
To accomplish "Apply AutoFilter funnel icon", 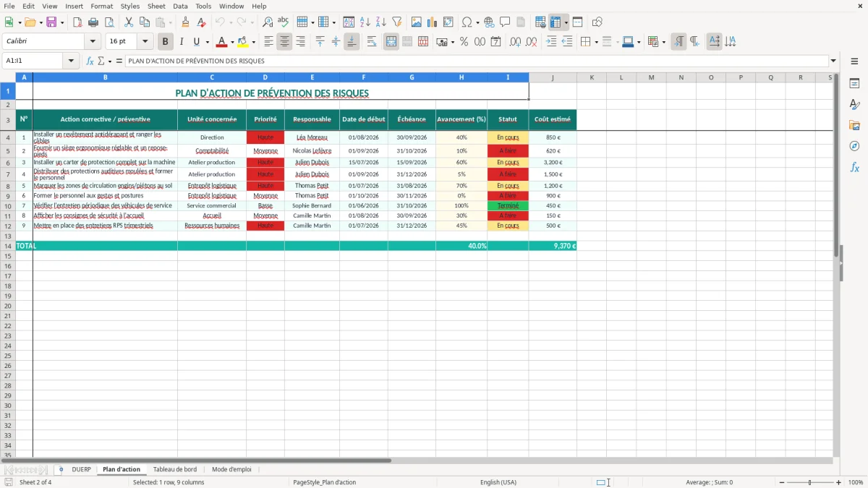I will pos(397,22).
